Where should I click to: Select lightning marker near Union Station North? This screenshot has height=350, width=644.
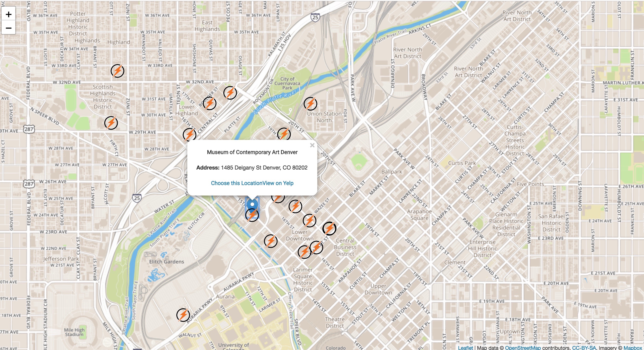(310, 104)
